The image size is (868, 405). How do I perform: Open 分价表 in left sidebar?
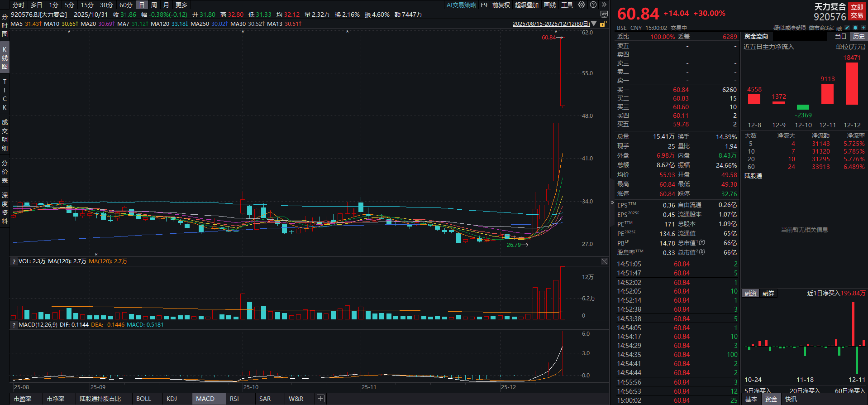5,172
